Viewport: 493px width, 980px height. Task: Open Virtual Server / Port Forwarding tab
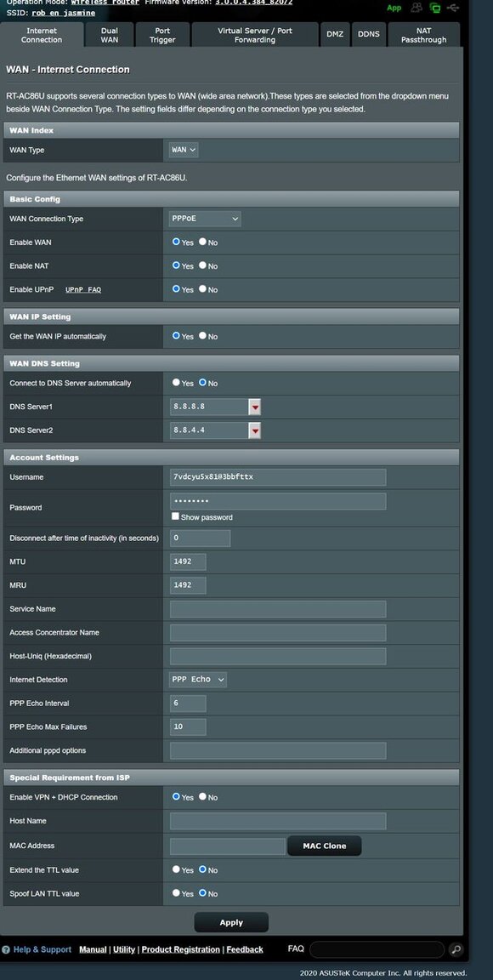coord(255,35)
